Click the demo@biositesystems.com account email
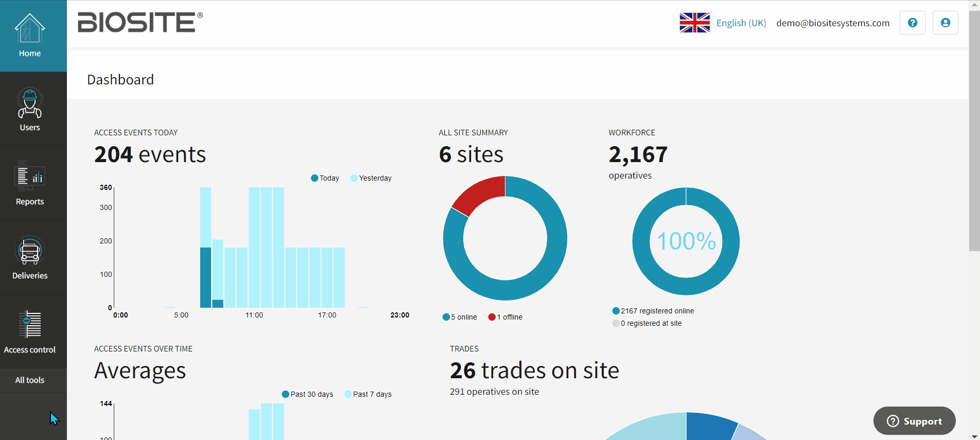This screenshot has height=440, width=980. point(832,23)
